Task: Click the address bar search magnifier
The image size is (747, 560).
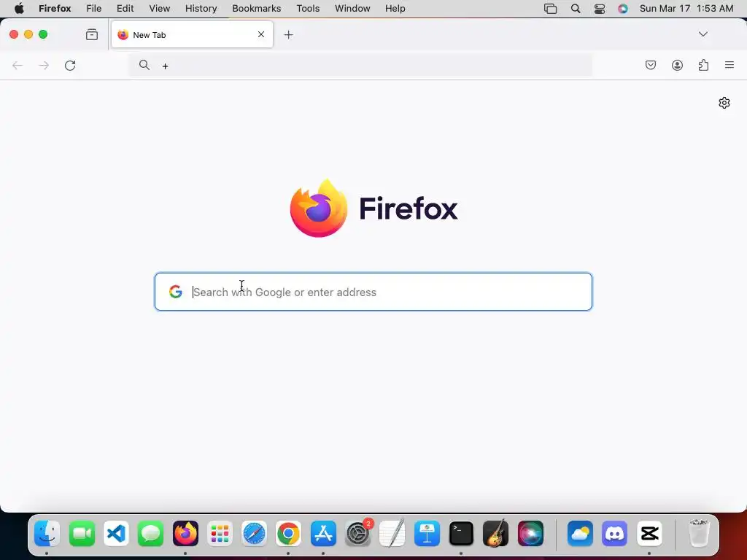Action: 144,65
